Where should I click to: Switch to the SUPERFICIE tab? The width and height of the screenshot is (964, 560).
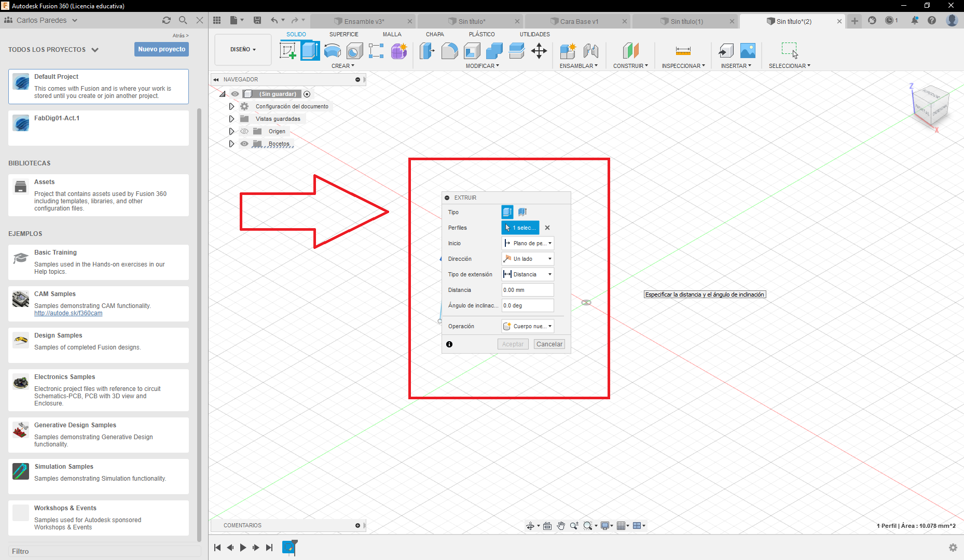(343, 34)
